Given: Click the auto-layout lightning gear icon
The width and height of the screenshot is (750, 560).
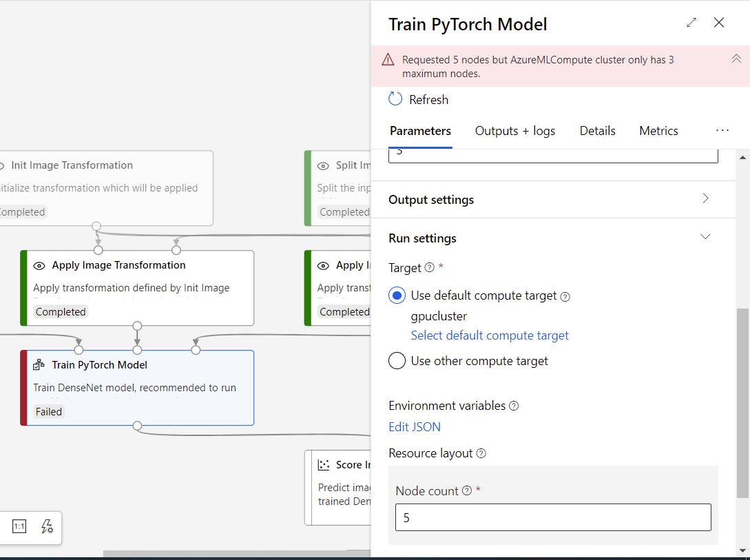Looking at the screenshot, I should point(47,527).
